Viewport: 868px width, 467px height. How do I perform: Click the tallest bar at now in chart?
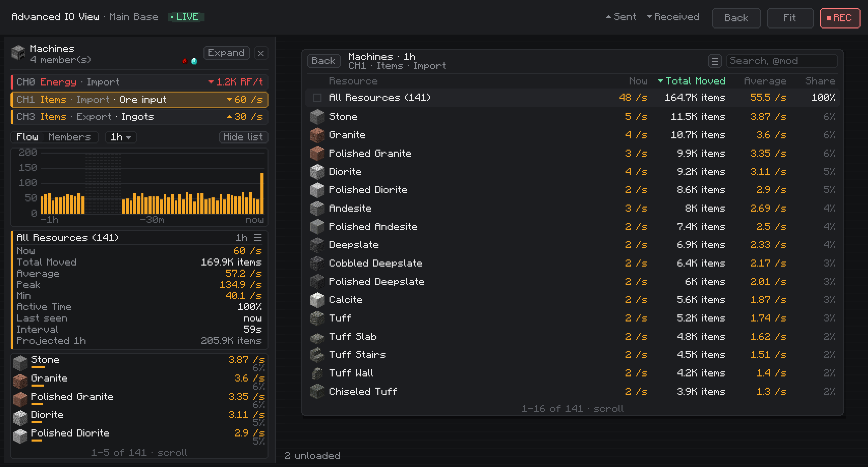coord(262,193)
